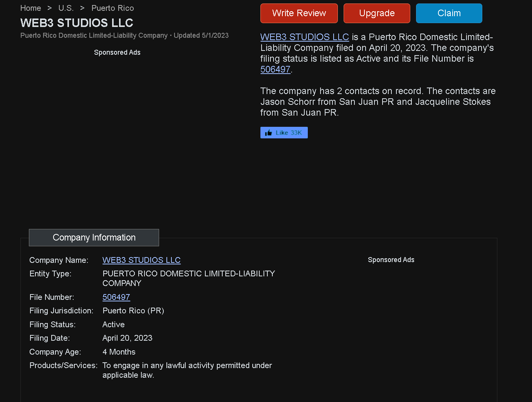532x402 pixels.
Task: Open file number 506497 link in description
Action: (x=275, y=69)
